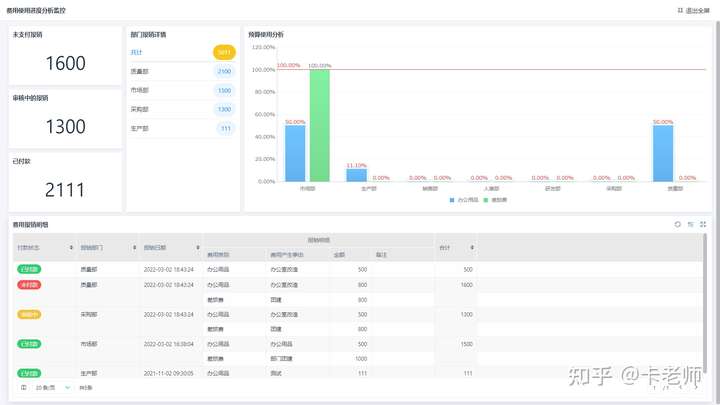Click the blue 50.00% bar of the last department
Image resolution: width=720 pixels, height=405 pixels.
(x=663, y=153)
